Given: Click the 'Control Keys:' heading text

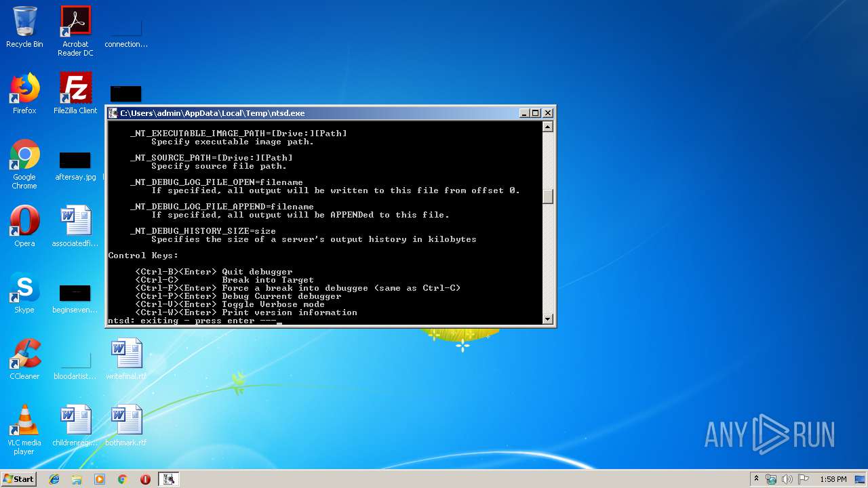Looking at the screenshot, I should tap(143, 256).
